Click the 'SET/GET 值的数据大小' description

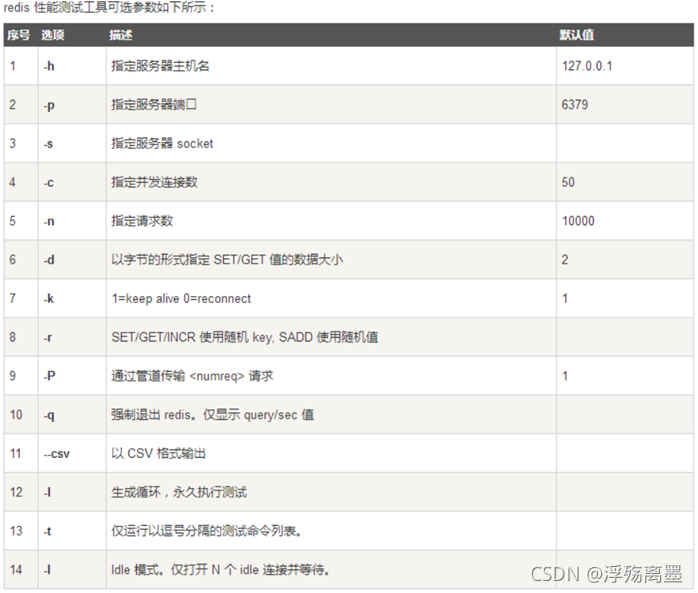(278, 260)
